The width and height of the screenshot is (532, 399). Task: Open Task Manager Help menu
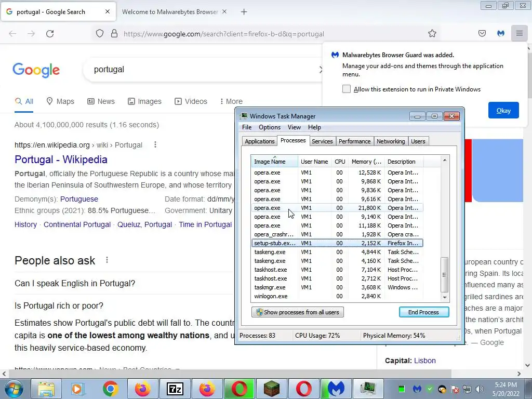[x=314, y=127]
